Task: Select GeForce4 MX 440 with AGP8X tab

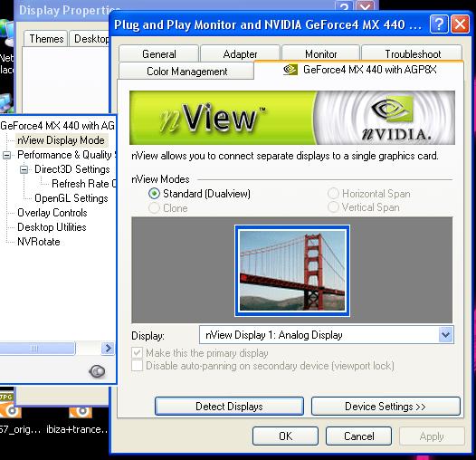Action: (359, 70)
